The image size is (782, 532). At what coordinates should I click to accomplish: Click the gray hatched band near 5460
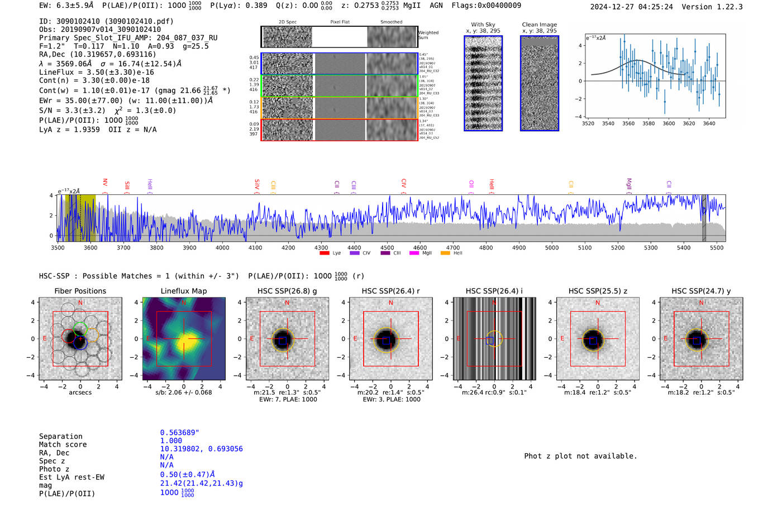(x=704, y=218)
